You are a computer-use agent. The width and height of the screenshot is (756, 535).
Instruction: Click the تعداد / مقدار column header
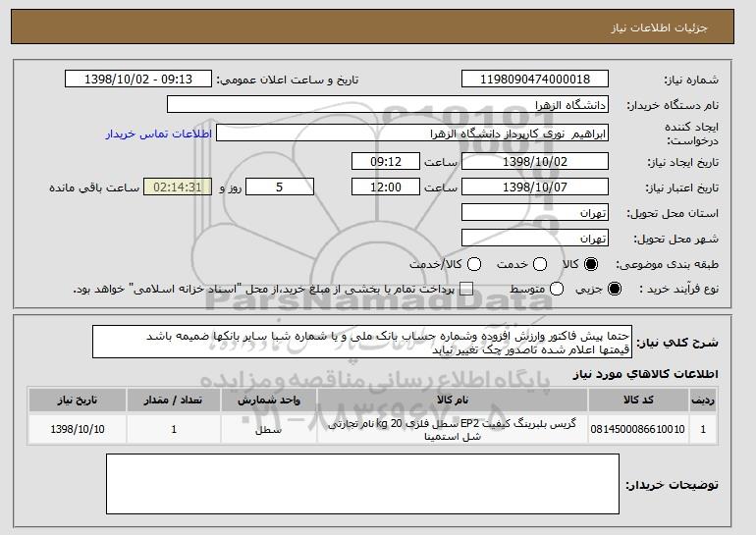click(174, 401)
